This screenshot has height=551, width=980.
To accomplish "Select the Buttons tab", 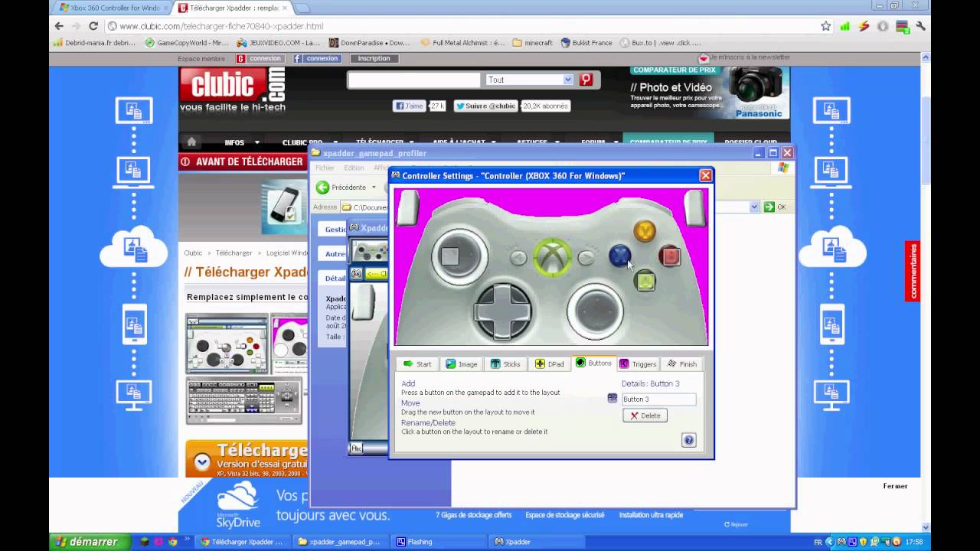I will [593, 364].
